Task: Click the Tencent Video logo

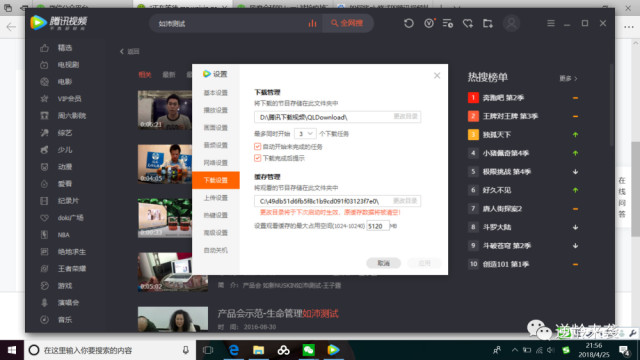Action: point(59,22)
